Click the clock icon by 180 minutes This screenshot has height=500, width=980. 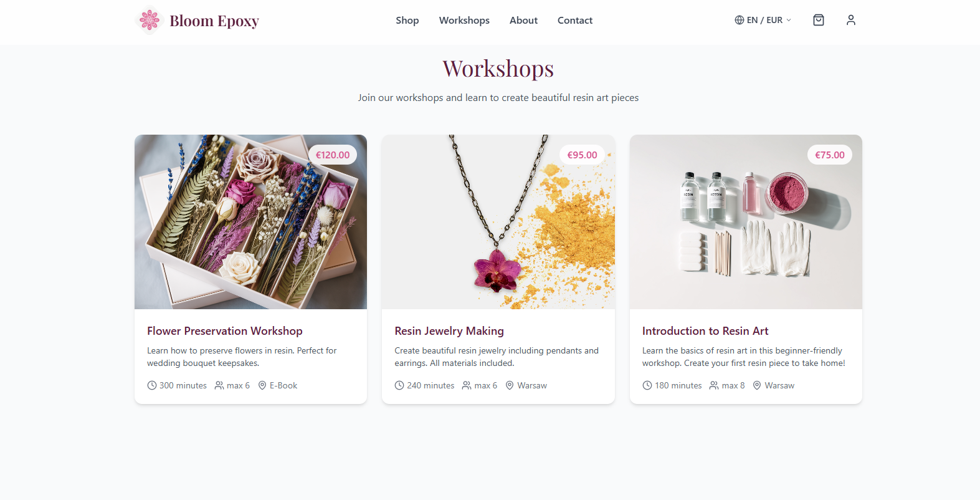click(x=647, y=385)
